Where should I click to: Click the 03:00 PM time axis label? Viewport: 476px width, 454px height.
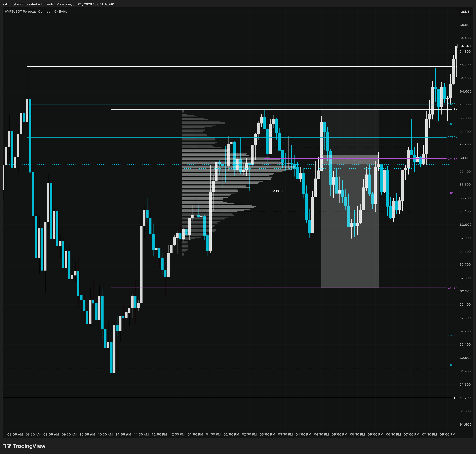click(267, 434)
